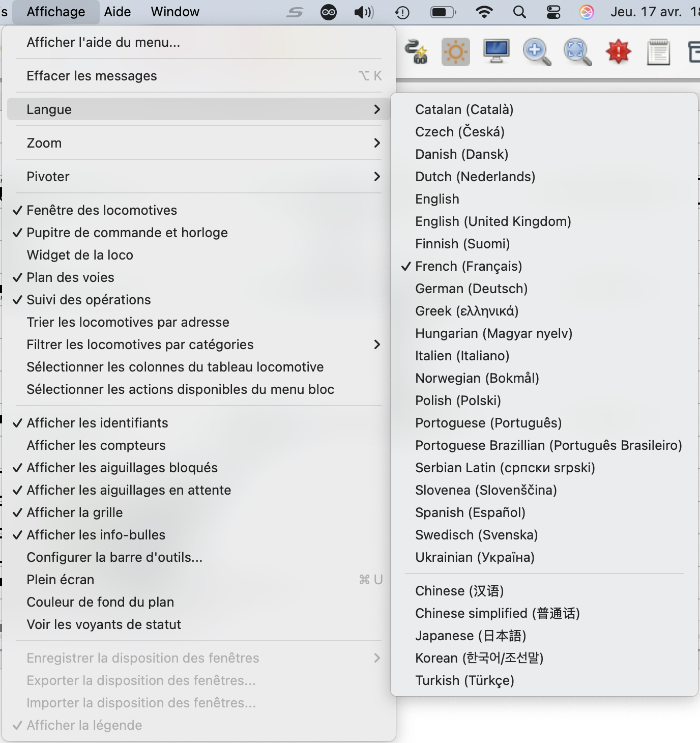Uncheck Fenêtre des locomotives
This screenshot has width=700, height=743.
click(102, 210)
